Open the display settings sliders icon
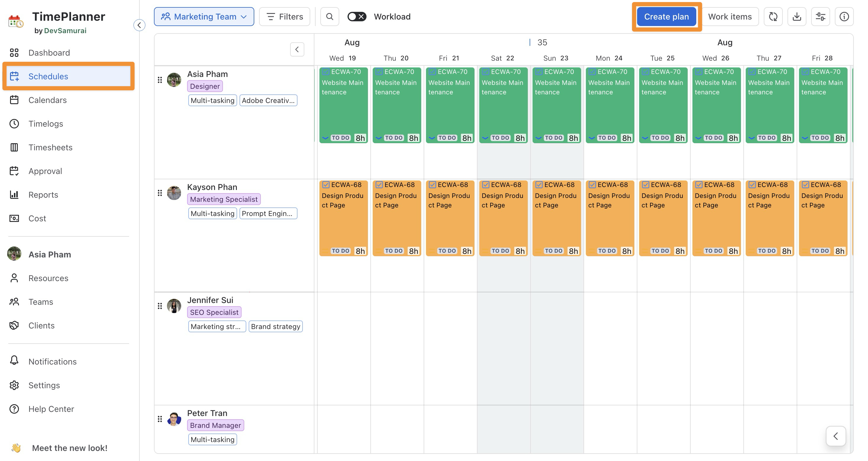 point(821,17)
